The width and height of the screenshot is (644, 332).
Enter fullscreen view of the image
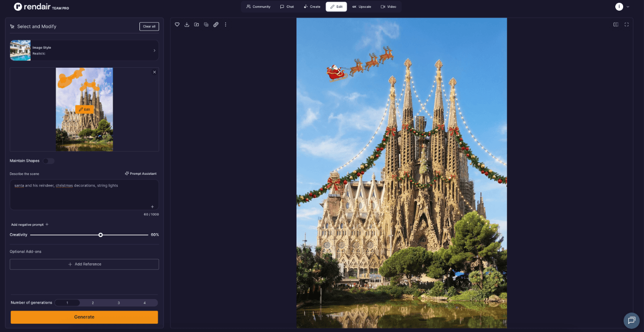click(x=626, y=25)
